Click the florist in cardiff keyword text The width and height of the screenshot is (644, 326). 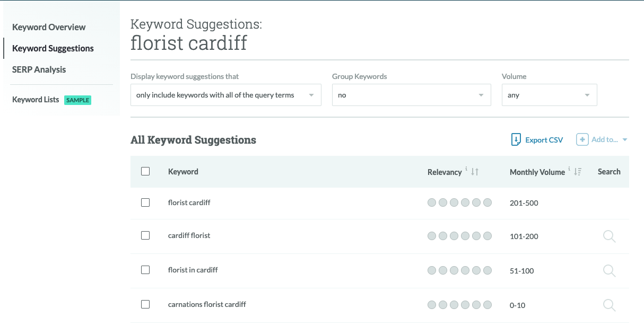pos(193,270)
